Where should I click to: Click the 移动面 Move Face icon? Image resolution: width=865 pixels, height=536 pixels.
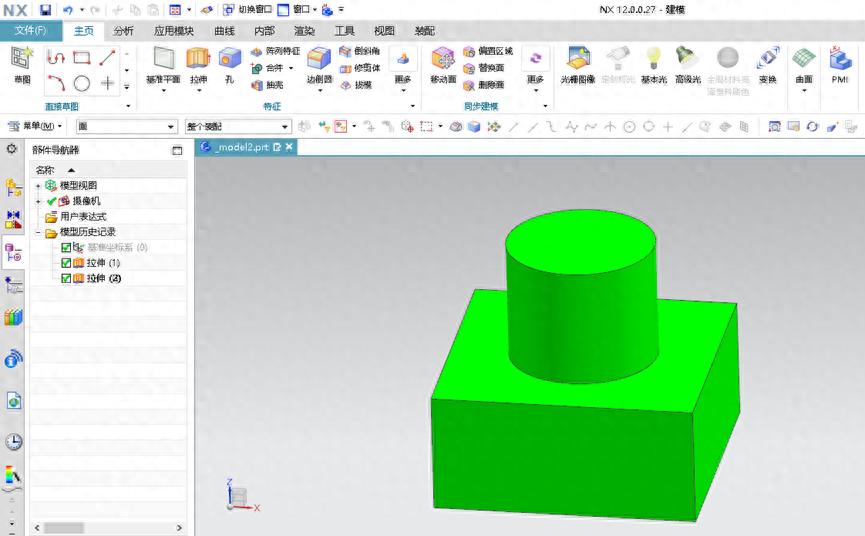point(443,60)
